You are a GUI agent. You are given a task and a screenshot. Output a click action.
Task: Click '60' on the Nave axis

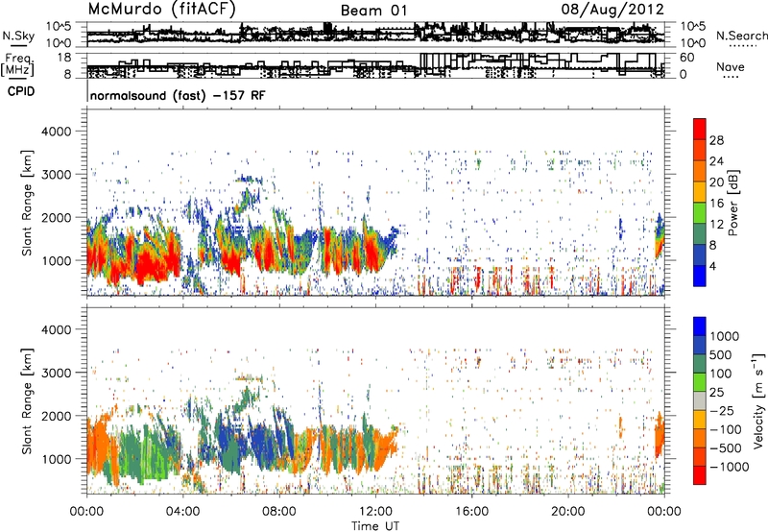point(687,58)
